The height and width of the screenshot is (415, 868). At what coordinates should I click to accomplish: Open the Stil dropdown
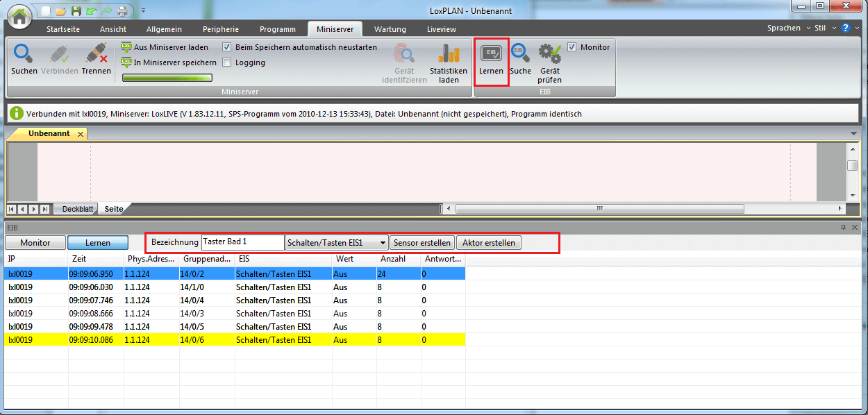click(824, 28)
